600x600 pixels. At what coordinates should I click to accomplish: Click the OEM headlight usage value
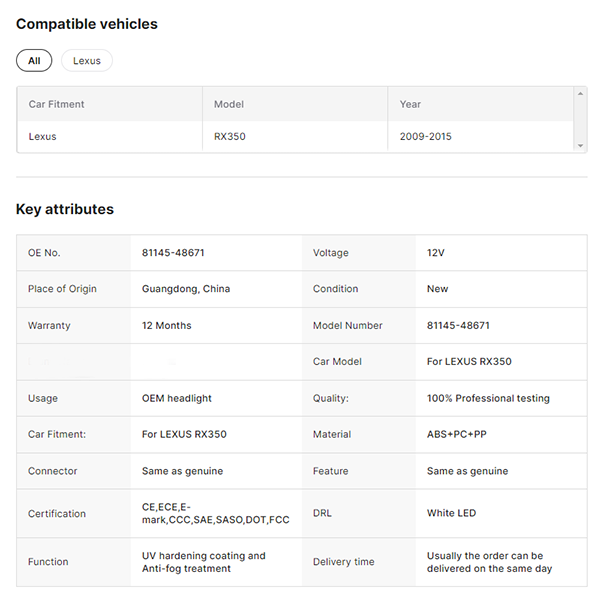click(177, 398)
